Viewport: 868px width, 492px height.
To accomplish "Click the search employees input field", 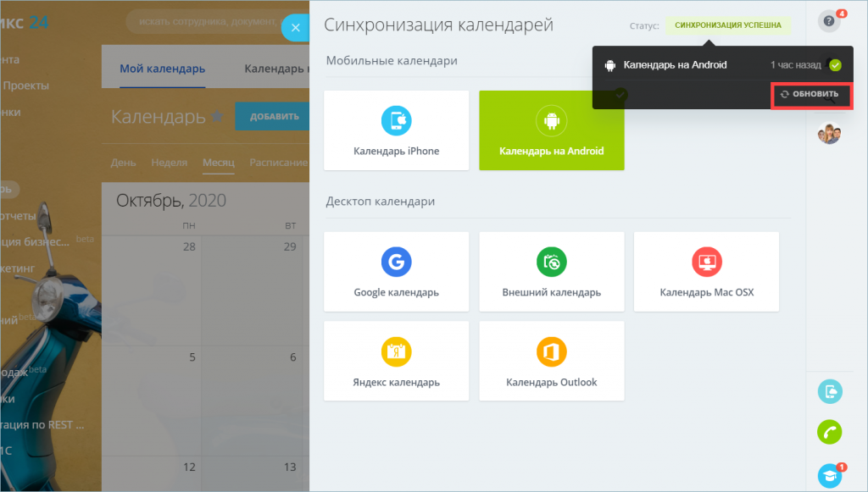I will tap(203, 20).
